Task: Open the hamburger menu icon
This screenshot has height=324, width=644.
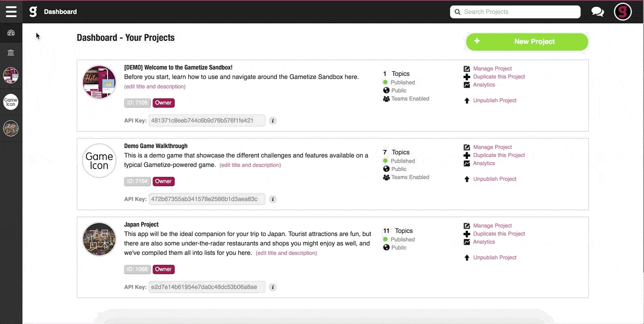Action: (11, 12)
